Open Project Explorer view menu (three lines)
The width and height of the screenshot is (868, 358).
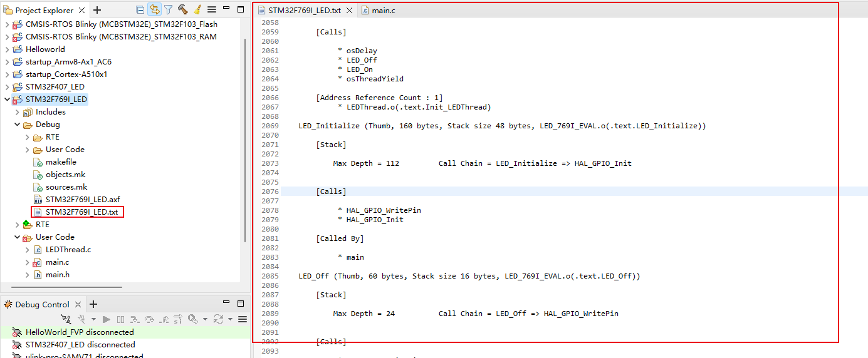(212, 10)
